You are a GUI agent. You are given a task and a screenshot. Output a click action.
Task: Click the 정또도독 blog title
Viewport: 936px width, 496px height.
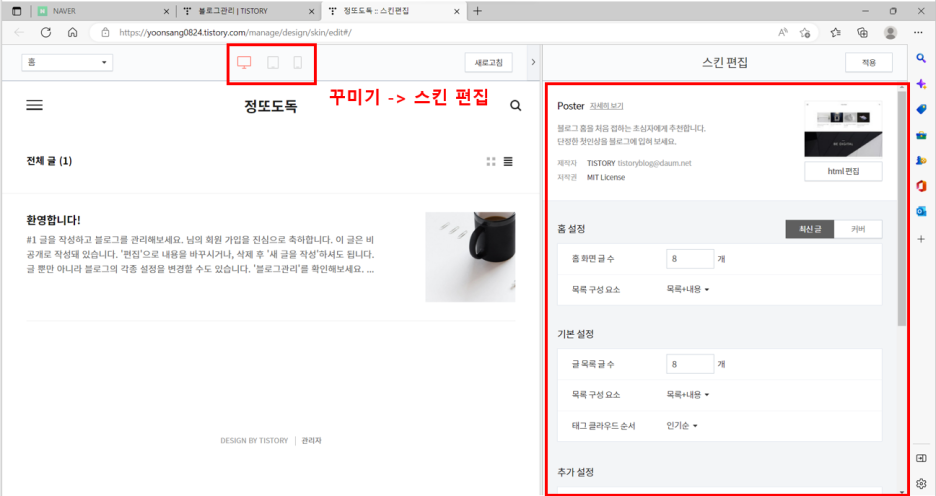[x=270, y=106]
